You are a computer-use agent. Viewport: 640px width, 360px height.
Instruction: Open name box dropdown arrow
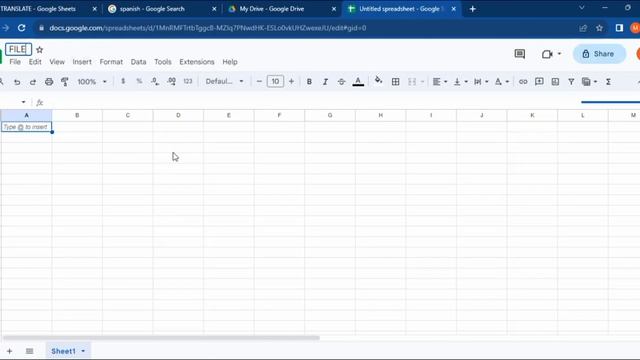tap(23, 102)
